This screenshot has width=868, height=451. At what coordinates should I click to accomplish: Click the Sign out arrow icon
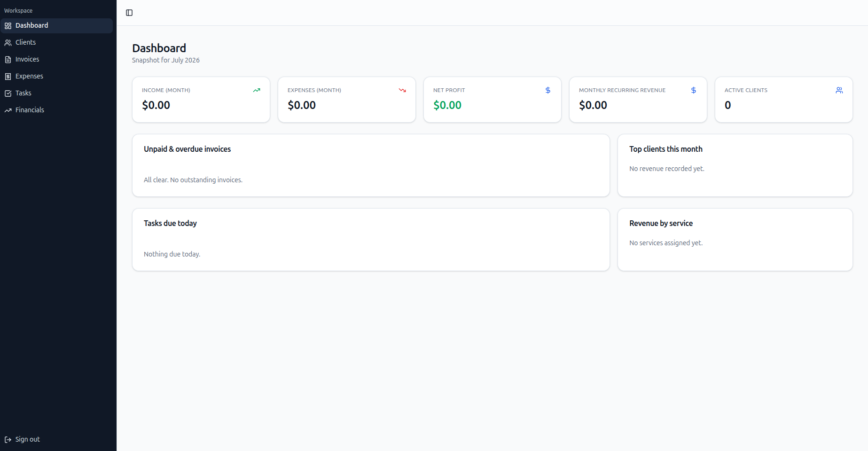tap(8, 440)
